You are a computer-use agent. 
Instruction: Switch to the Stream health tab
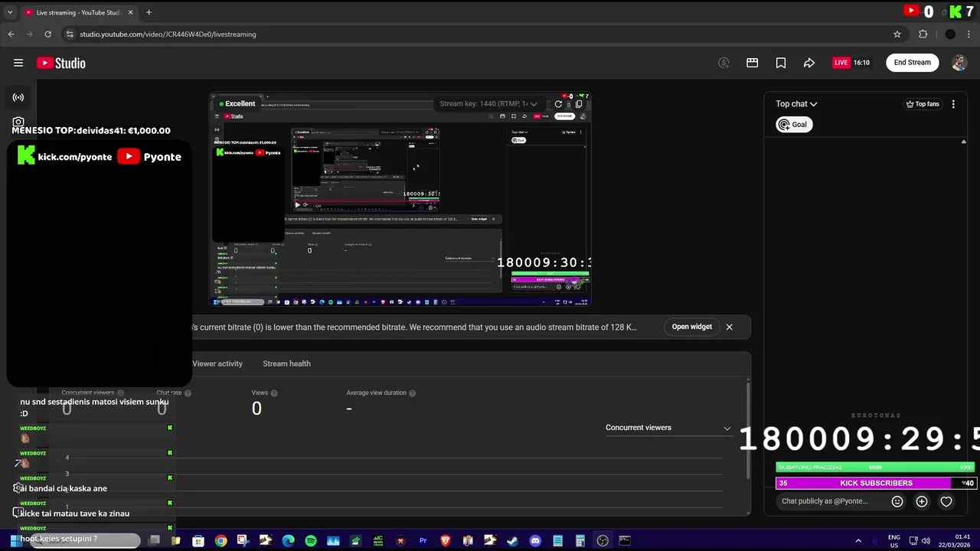click(x=286, y=364)
